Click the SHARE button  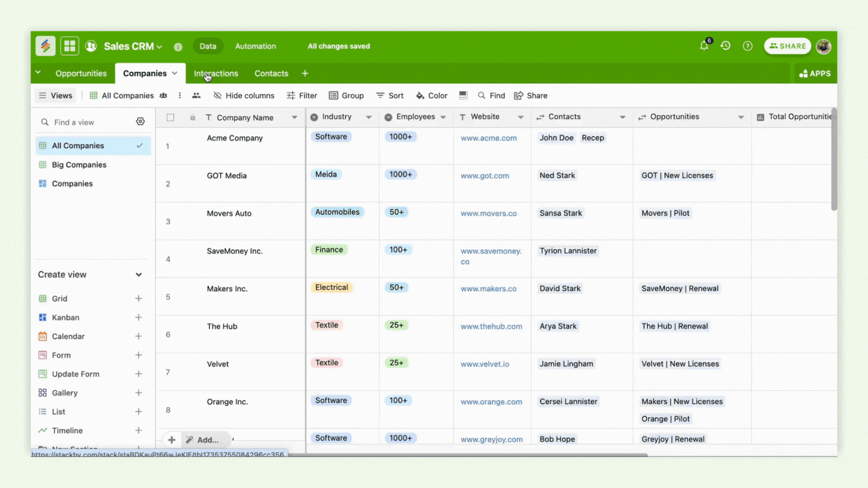pyautogui.click(x=787, y=46)
